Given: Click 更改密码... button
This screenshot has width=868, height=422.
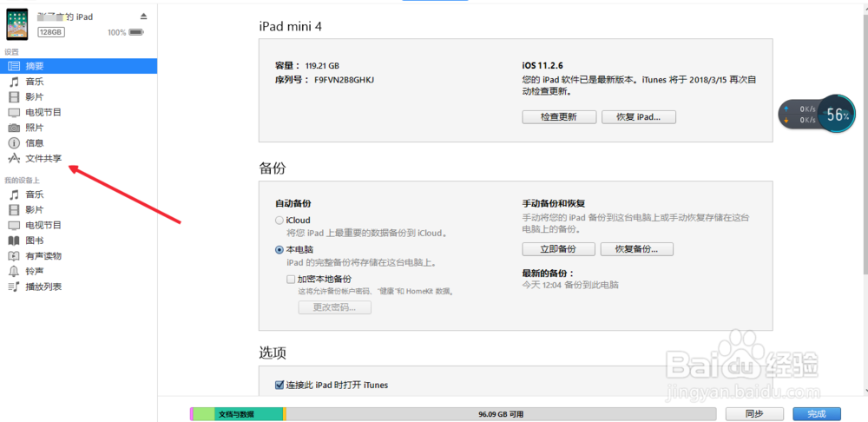Looking at the screenshot, I should 335,307.
